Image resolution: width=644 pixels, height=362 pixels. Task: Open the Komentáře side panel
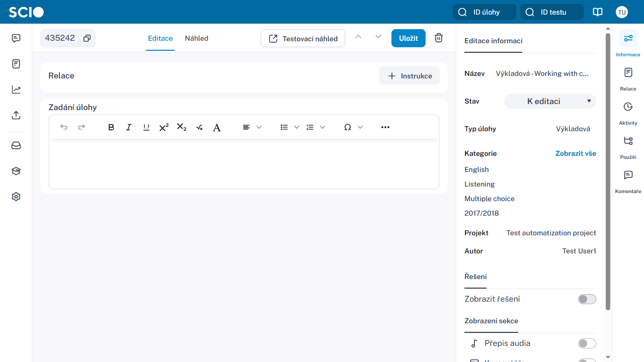[x=628, y=180]
